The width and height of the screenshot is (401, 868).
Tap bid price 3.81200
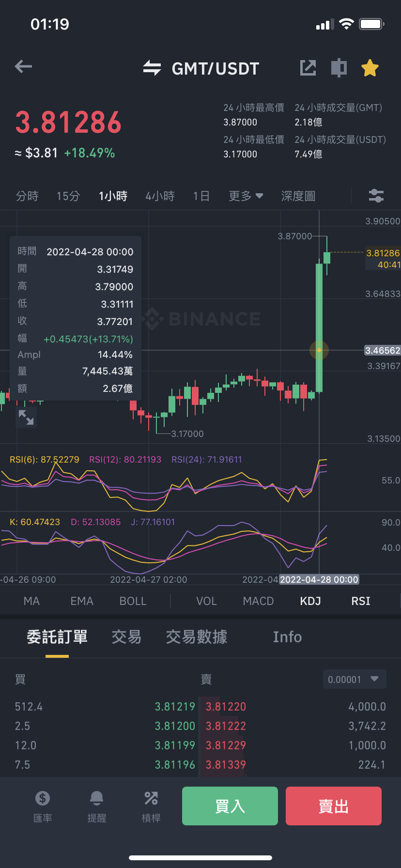[175, 726]
